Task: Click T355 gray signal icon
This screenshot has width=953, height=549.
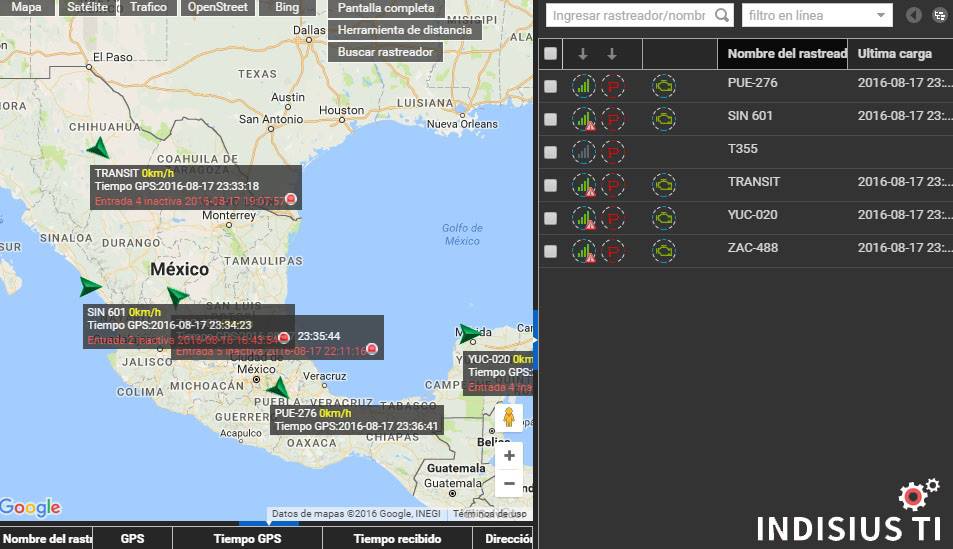Action: (583, 152)
